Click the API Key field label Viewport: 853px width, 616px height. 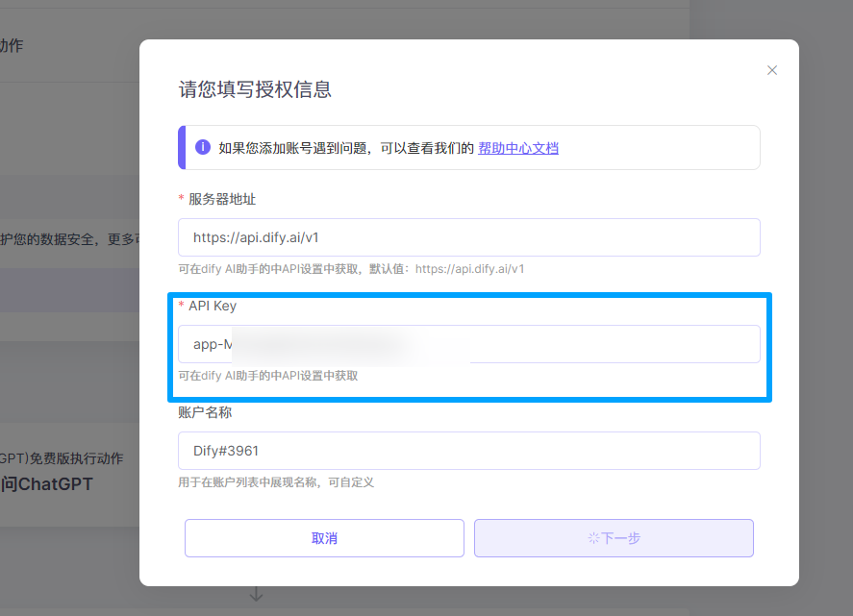pyautogui.click(x=212, y=306)
